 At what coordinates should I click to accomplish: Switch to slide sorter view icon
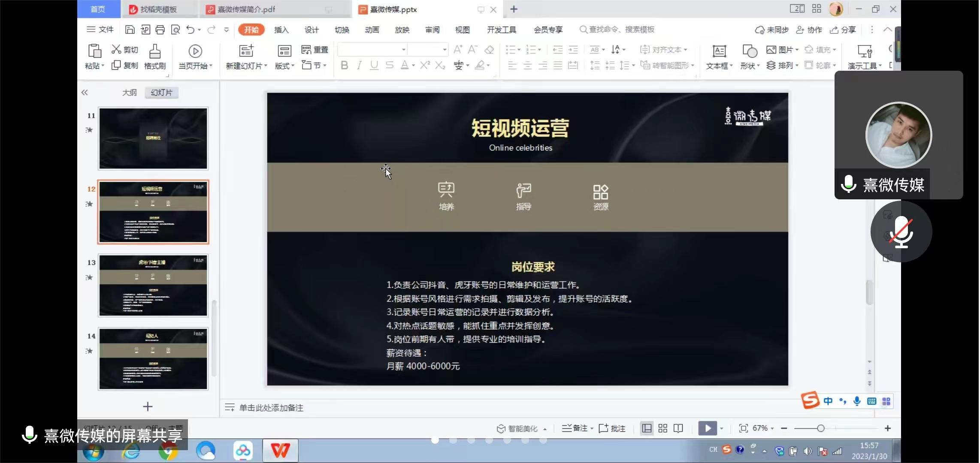[x=663, y=428]
